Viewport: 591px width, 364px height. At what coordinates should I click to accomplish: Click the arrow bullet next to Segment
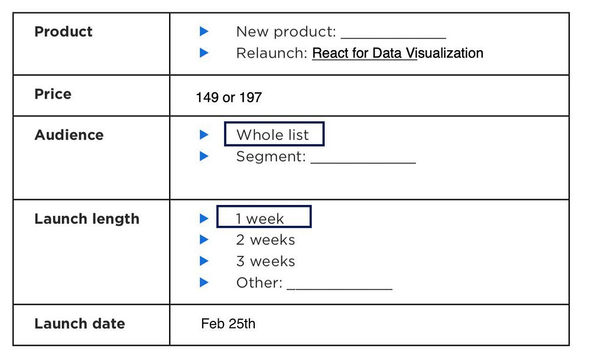point(204,156)
